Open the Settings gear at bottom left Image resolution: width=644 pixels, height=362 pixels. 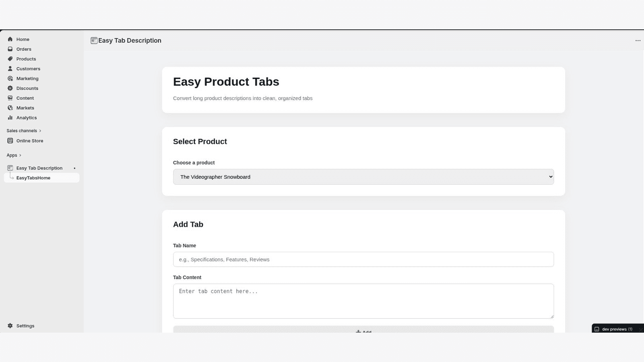10,325
